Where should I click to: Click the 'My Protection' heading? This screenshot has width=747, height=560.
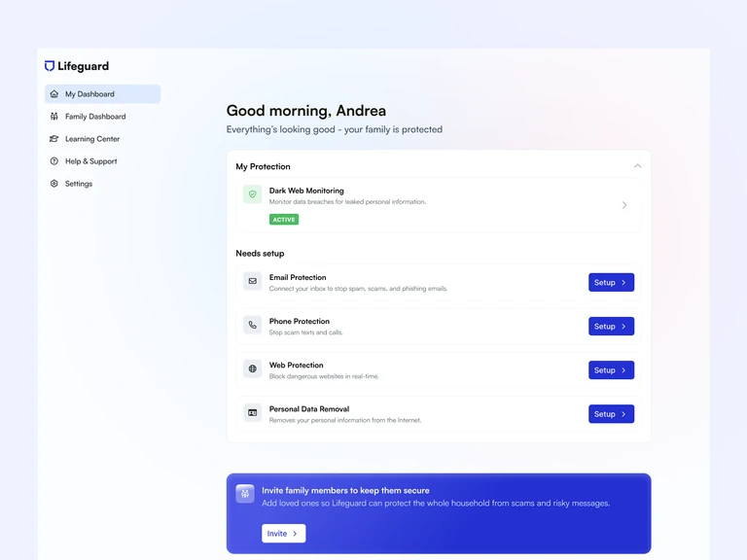click(x=263, y=166)
